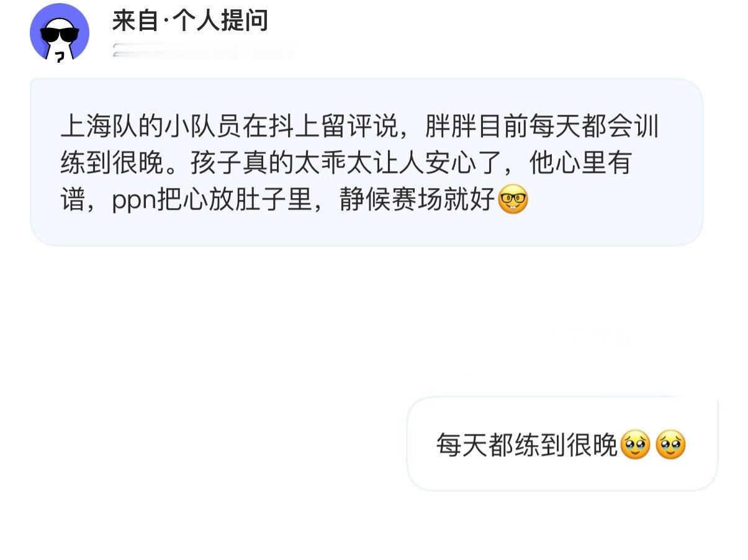Click the second pleading-face emoji in the reply

point(670,445)
